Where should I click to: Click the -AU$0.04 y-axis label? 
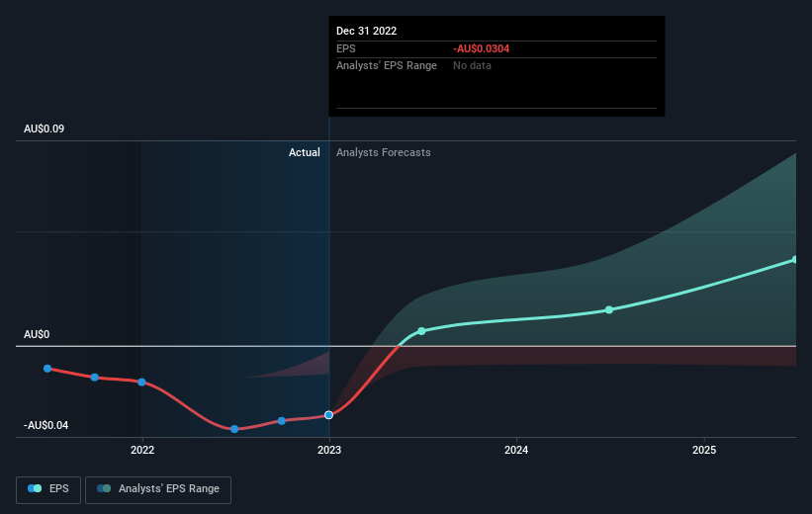[46, 425]
